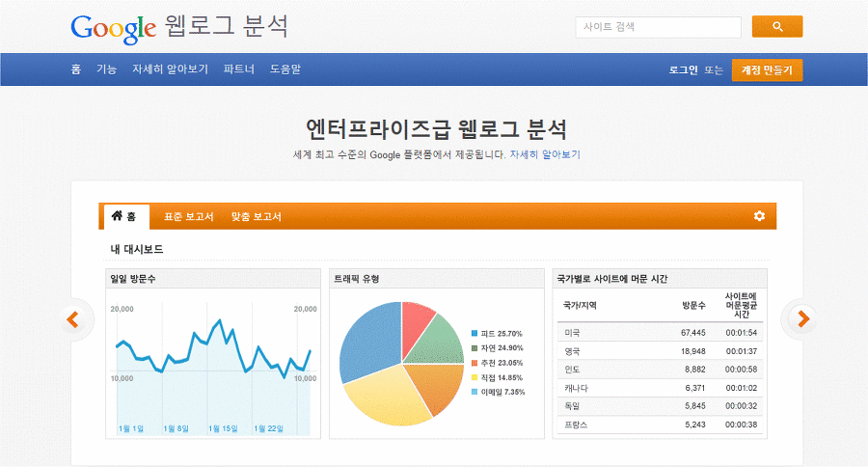
Task: Click the 1월 8일 chart axis label
Action: [176, 428]
